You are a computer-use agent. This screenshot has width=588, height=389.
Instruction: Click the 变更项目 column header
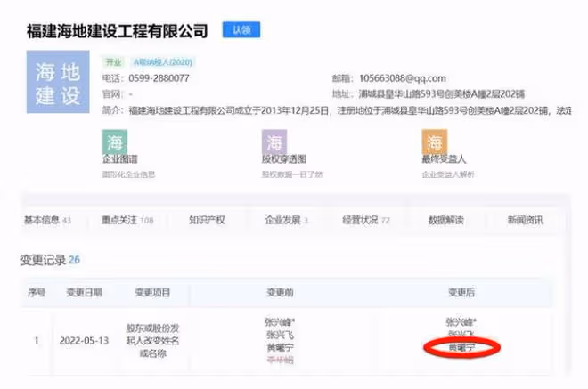[152, 292]
